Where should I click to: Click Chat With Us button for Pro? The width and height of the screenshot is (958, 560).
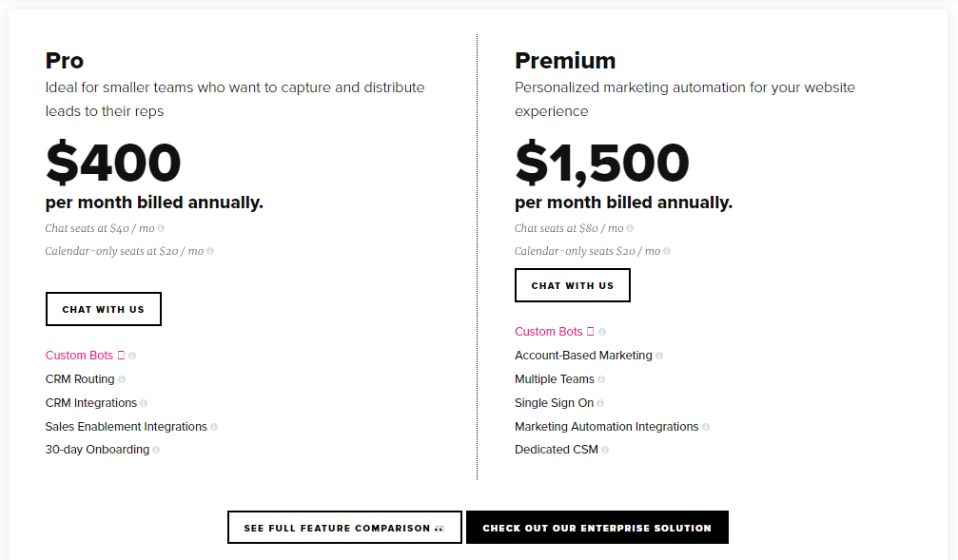click(x=104, y=309)
